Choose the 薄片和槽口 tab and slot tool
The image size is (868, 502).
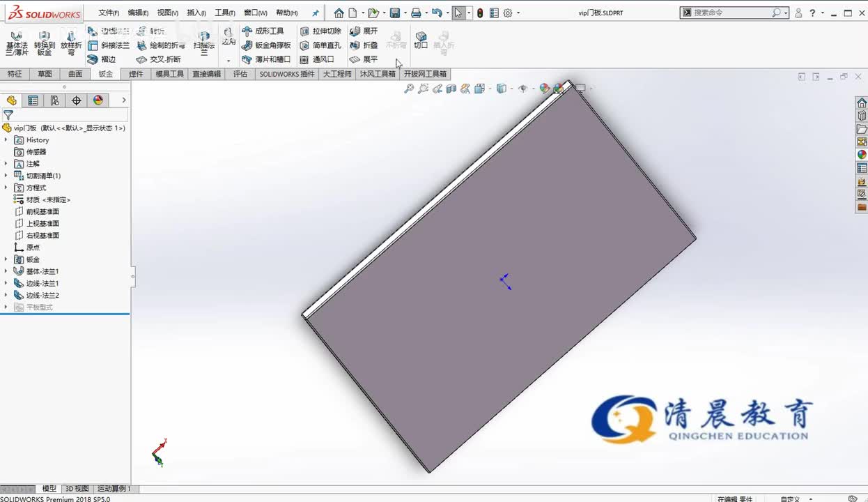(266, 59)
